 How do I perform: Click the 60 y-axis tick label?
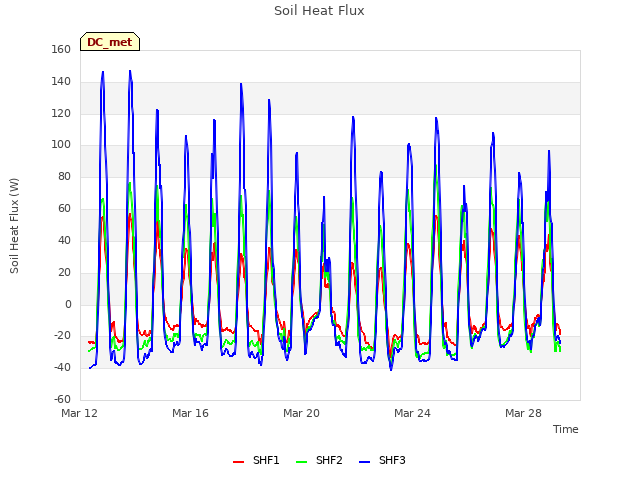tap(64, 208)
